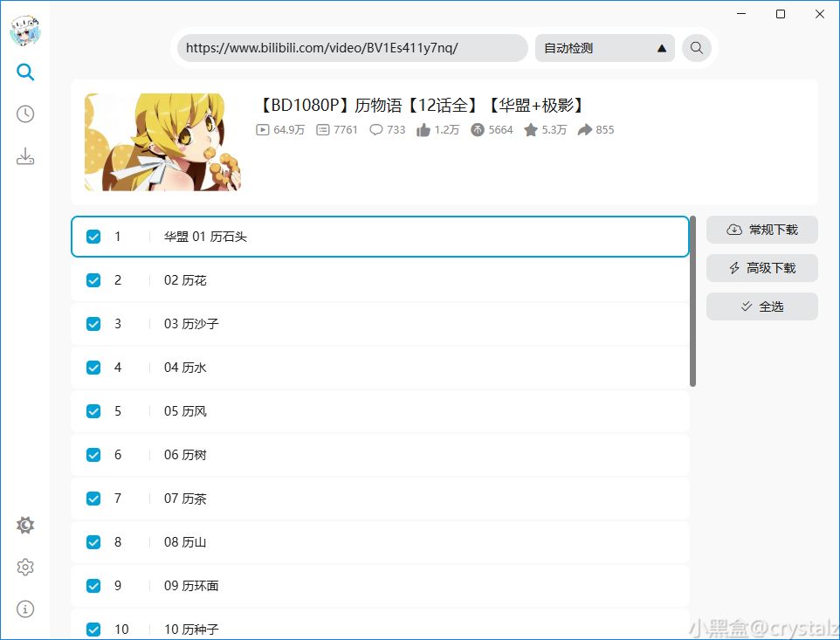
Task: Uncheck episode 07 历茶
Action: tap(93, 499)
